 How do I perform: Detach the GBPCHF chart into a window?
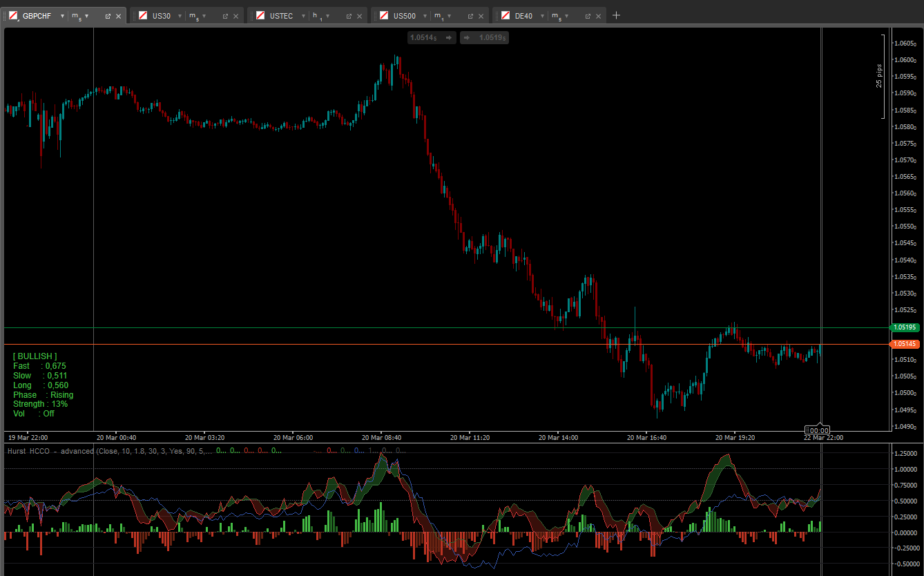pyautogui.click(x=108, y=16)
